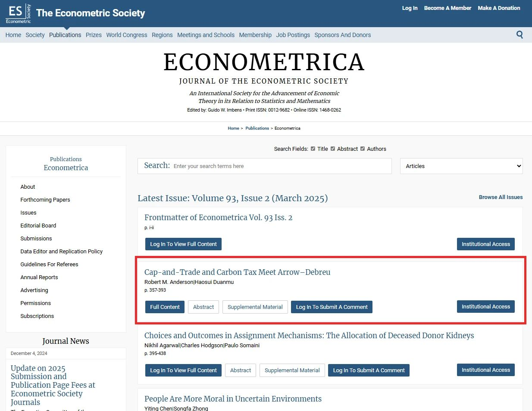Image resolution: width=532 pixels, height=411 pixels.
Task: Open Supplemental Material for Cap-and-Trade article
Action: (255, 307)
